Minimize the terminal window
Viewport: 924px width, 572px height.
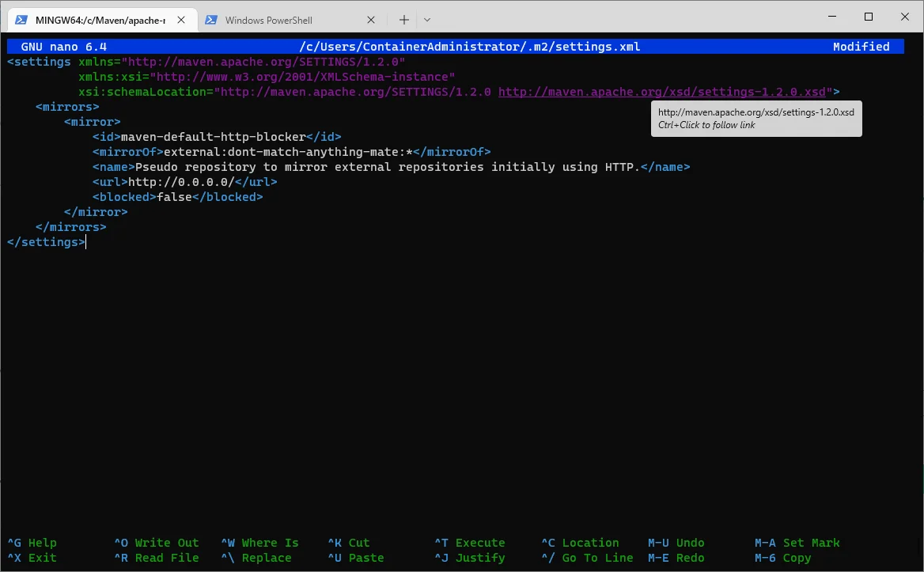click(831, 17)
